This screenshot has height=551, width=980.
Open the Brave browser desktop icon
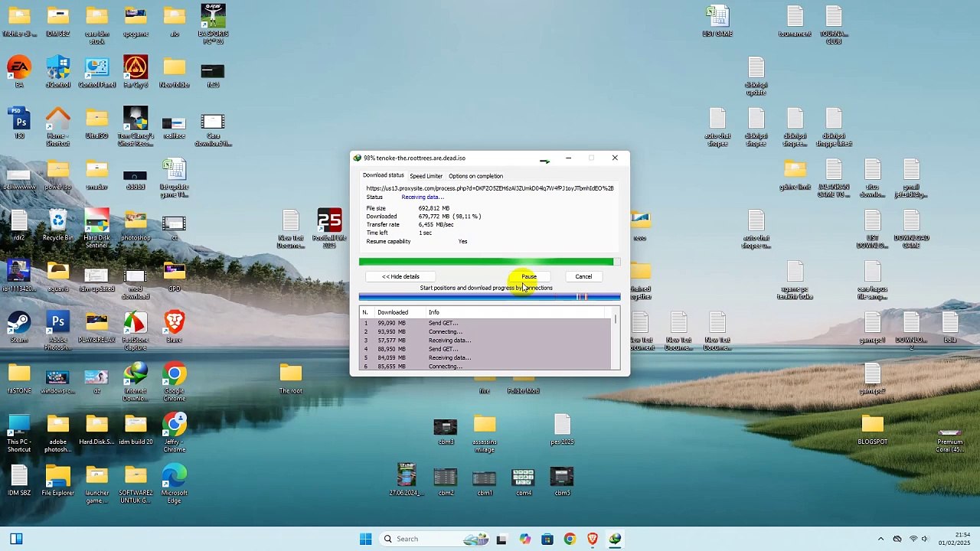175,327
